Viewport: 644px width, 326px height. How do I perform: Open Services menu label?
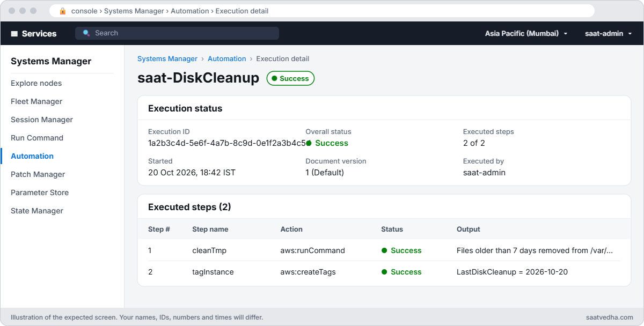click(39, 33)
